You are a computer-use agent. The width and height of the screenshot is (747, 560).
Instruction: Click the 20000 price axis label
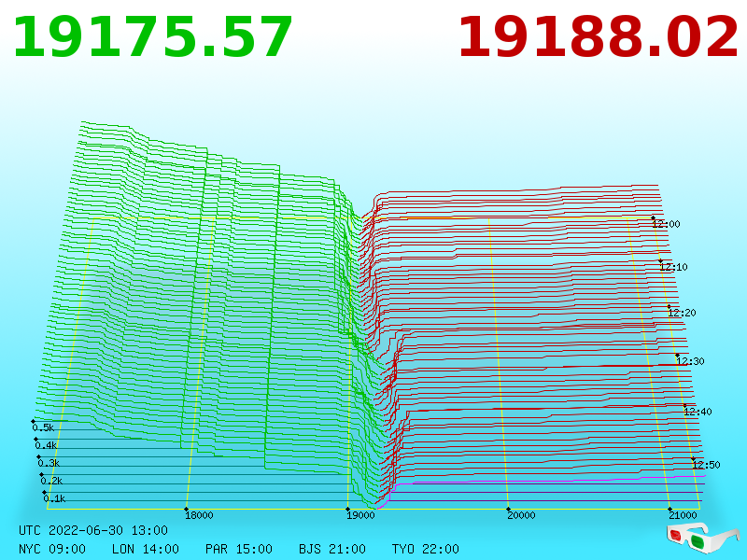tap(521, 515)
